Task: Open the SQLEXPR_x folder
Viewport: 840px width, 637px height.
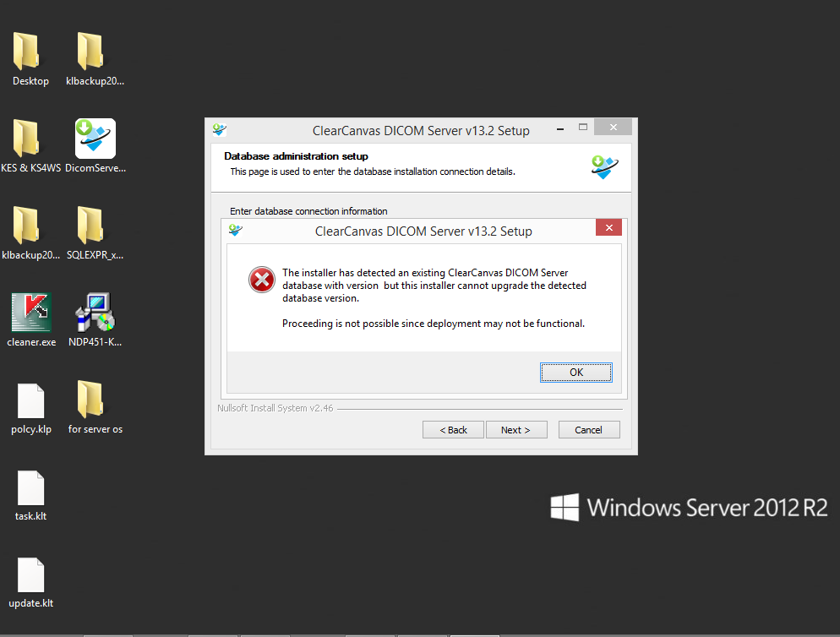Action: tap(94, 226)
